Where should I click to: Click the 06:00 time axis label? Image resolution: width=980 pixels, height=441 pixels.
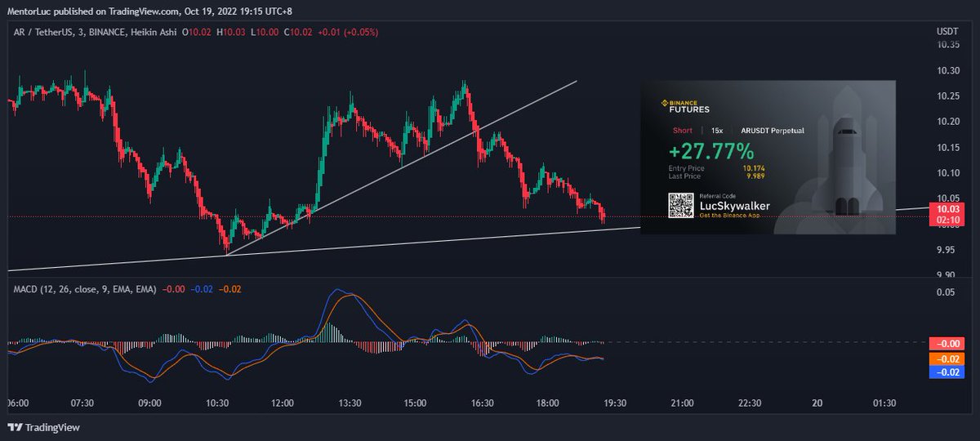pos(17,403)
